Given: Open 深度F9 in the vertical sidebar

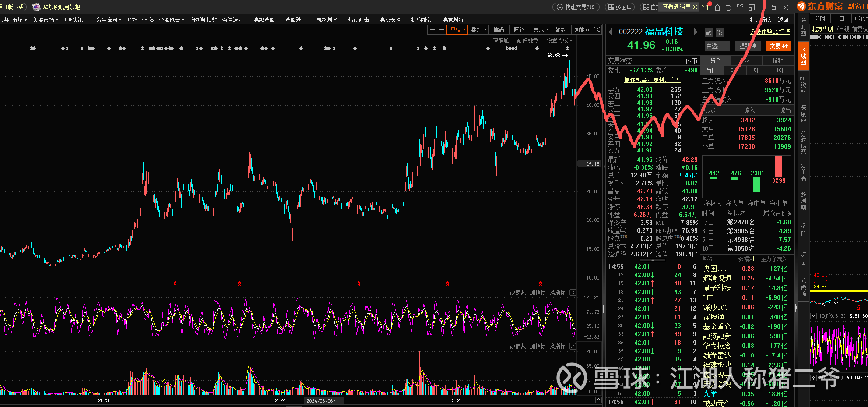Looking at the screenshot, I should click(803, 113).
